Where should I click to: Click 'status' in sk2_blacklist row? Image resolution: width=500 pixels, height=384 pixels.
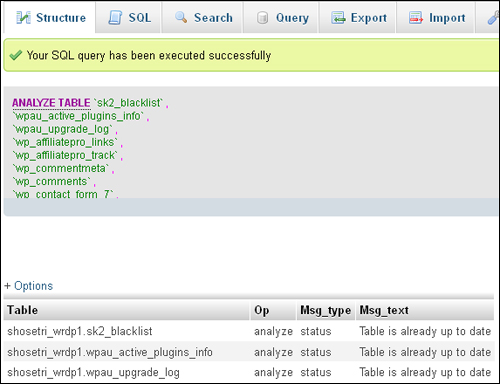pos(316,332)
